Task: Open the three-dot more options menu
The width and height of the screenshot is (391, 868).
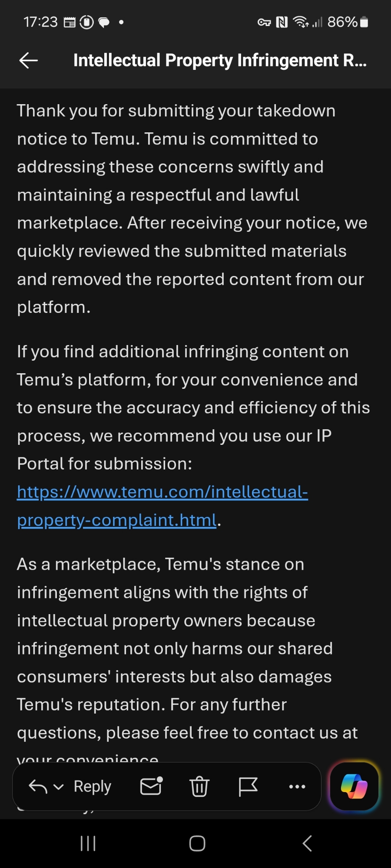Action: [297, 786]
